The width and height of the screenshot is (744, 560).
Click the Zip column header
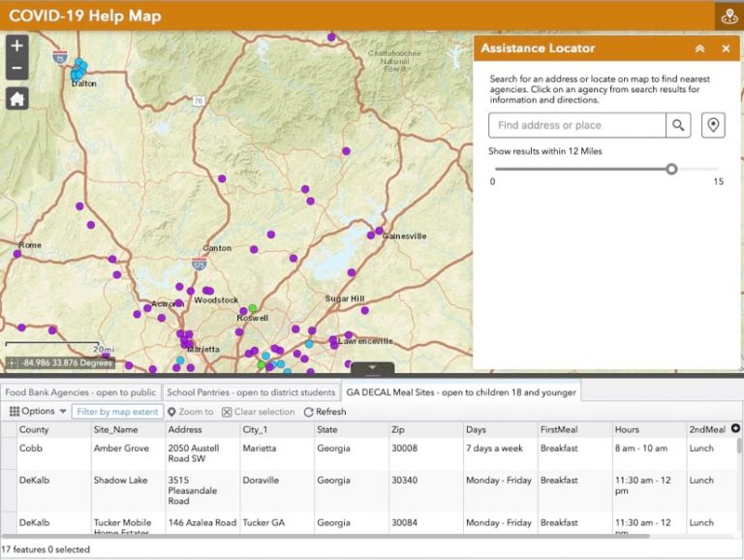coord(426,429)
